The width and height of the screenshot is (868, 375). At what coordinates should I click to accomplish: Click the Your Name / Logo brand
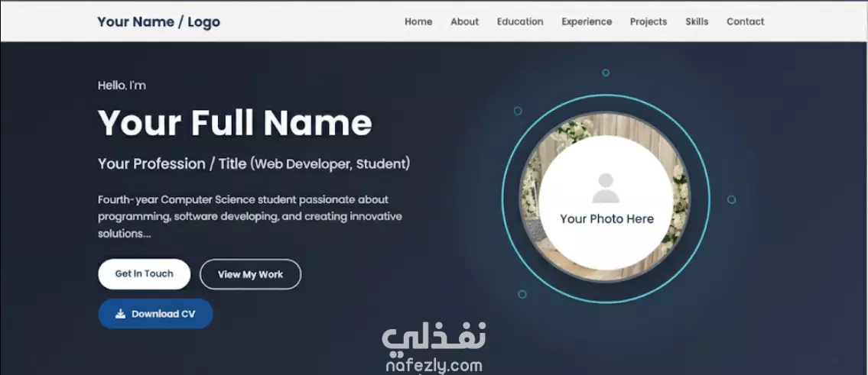click(159, 22)
